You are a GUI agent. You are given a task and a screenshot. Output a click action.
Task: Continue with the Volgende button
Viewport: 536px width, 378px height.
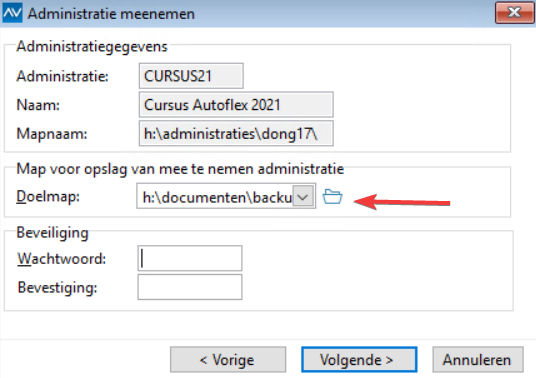(x=359, y=360)
